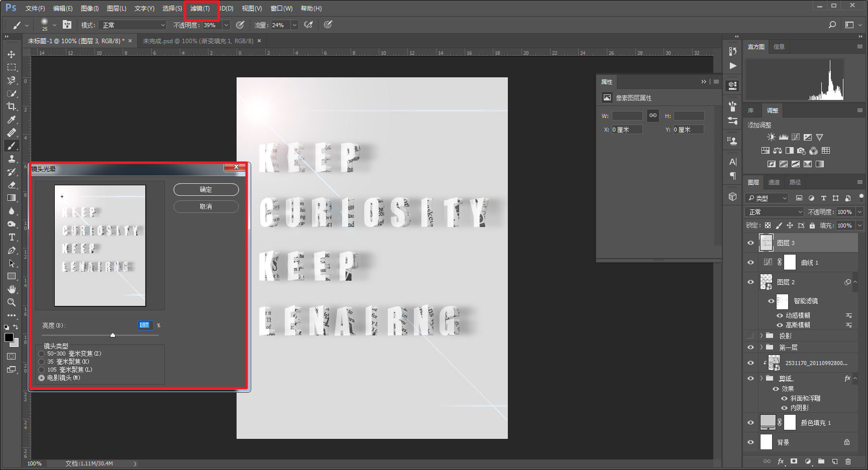Add Brightness/Contrast adjustment icon
The height and width of the screenshot is (470, 868).
(x=771, y=137)
